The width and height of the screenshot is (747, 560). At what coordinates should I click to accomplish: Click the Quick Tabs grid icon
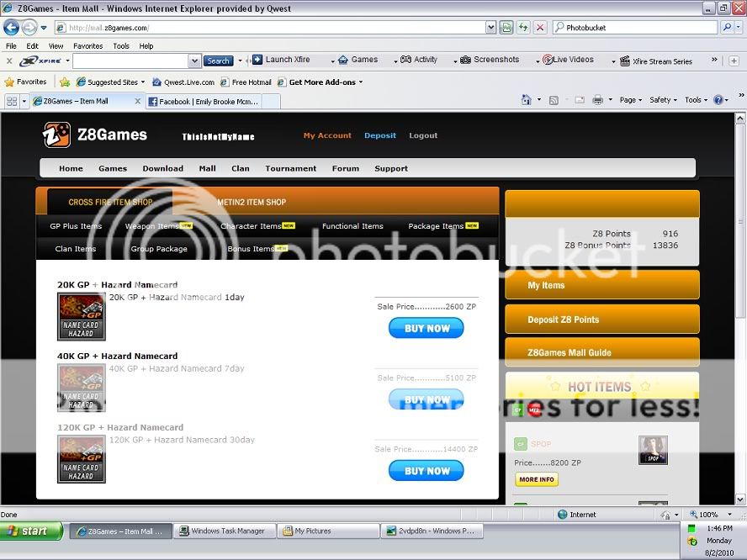pyautogui.click(x=12, y=101)
